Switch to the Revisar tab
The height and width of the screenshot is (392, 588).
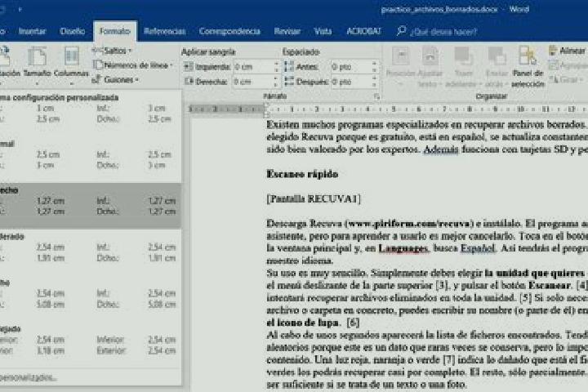click(287, 31)
